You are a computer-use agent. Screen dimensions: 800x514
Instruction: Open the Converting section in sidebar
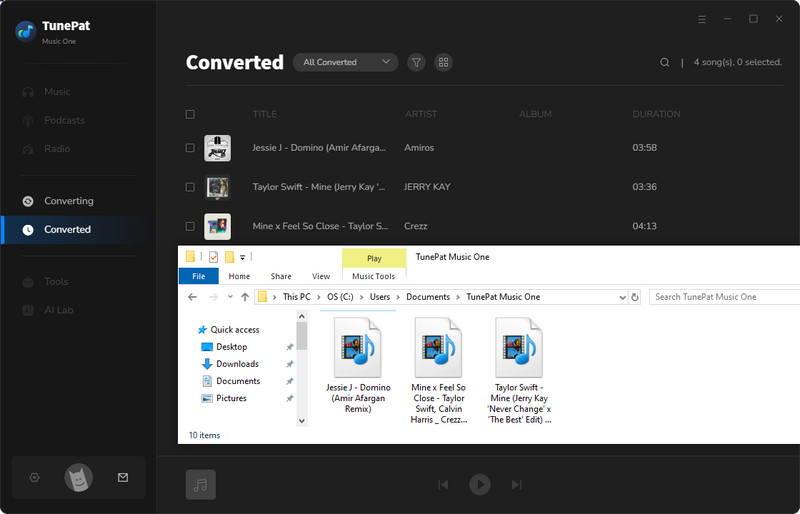(68, 201)
